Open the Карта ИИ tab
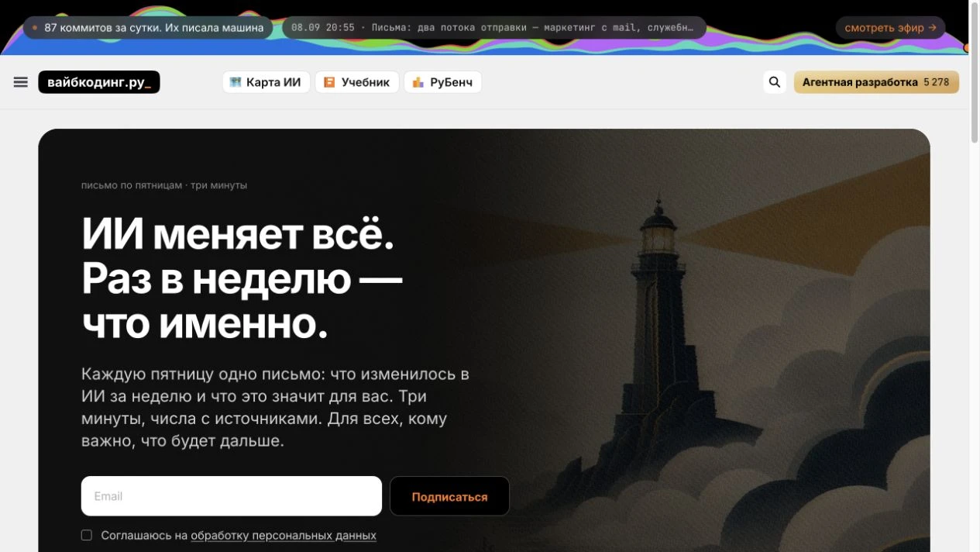Screen dimensions: 980x552 pos(266,82)
